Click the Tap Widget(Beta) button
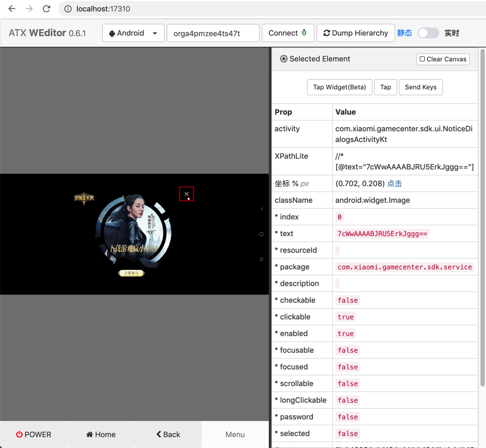 [x=339, y=87]
